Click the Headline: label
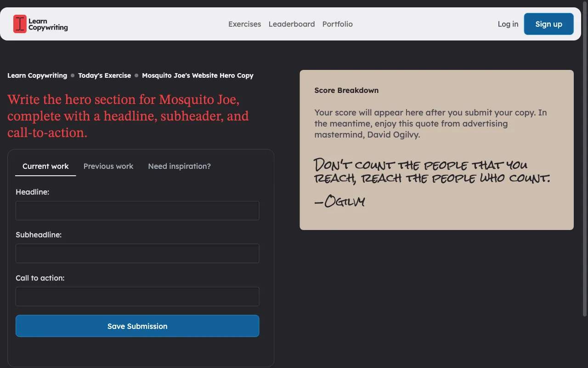The image size is (588, 368). coord(32,192)
